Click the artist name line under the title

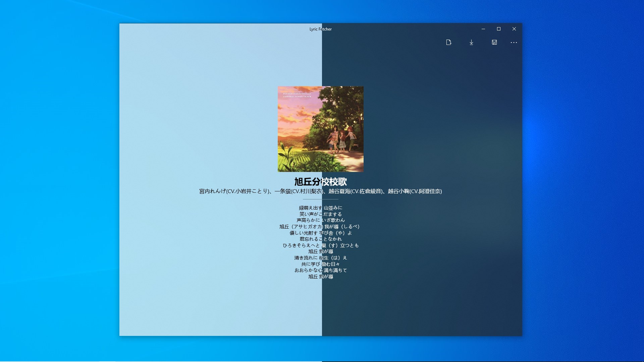click(x=320, y=191)
